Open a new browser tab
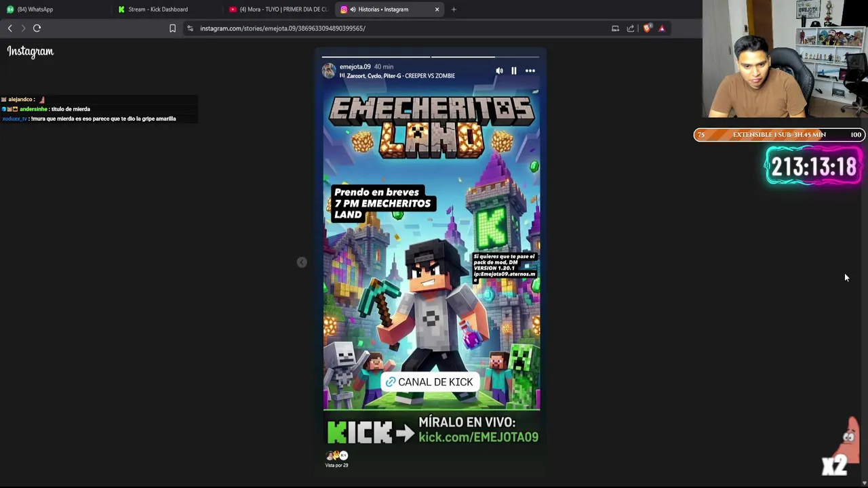This screenshot has width=868, height=488. pos(454,9)
